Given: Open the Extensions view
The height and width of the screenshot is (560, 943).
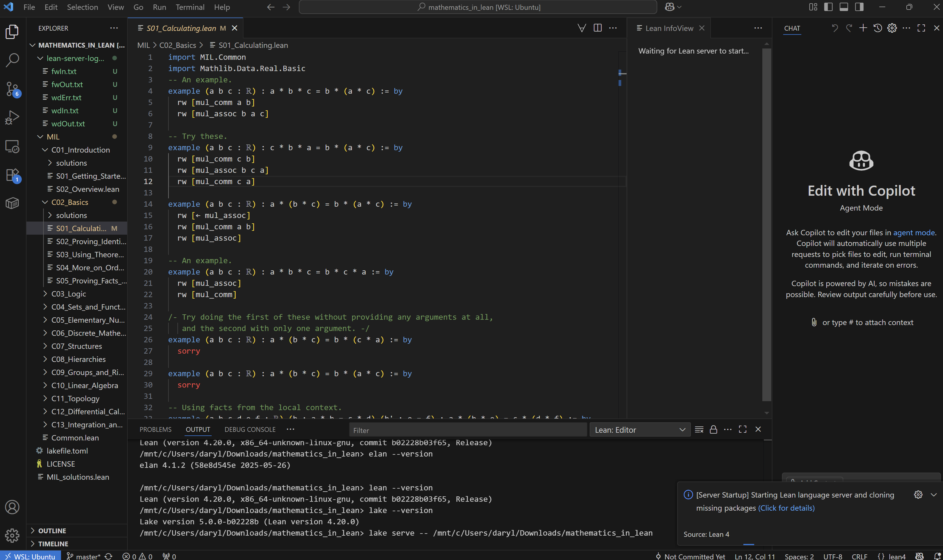Looking at the screenshot, I should coord(12,175).
